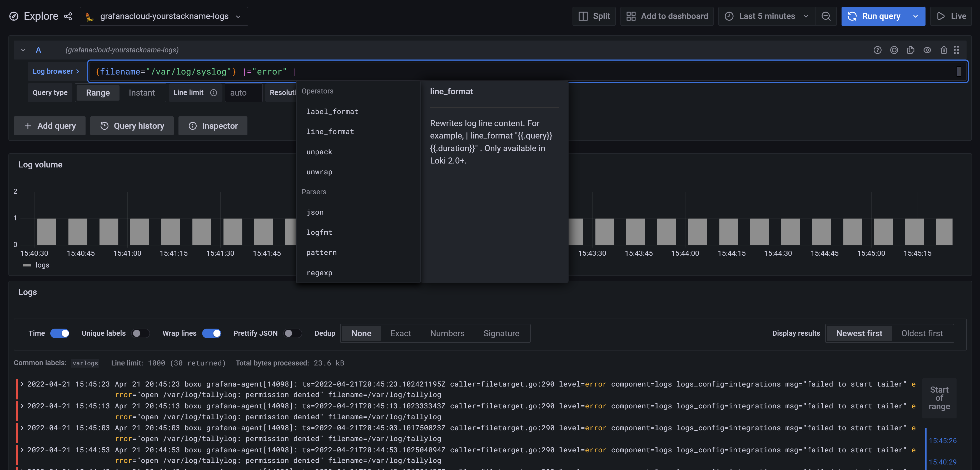Image resolution: width=980 pixels, height=470 pixels.
Task: Click the duplicate query icon
Action: tap(911, 50)
